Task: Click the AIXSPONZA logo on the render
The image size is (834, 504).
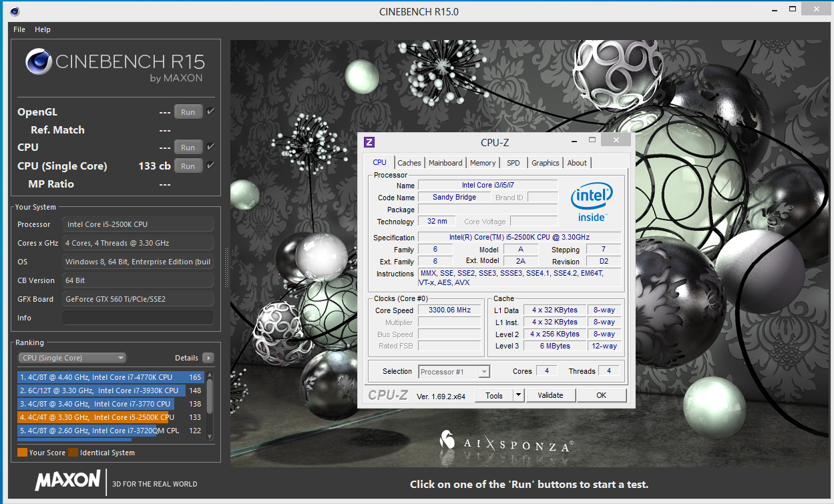Action: 505,441
